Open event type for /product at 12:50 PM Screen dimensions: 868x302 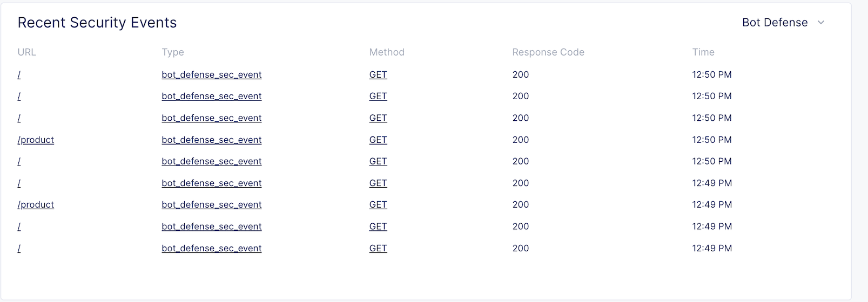(211, 140)
